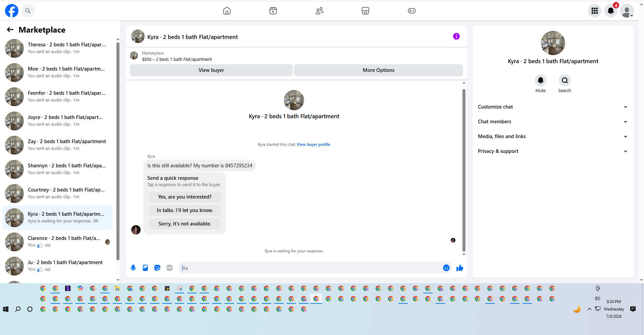Open Feenfor's chat in list
The width and height of the screenshot is (644, 335).
point(58,97)
